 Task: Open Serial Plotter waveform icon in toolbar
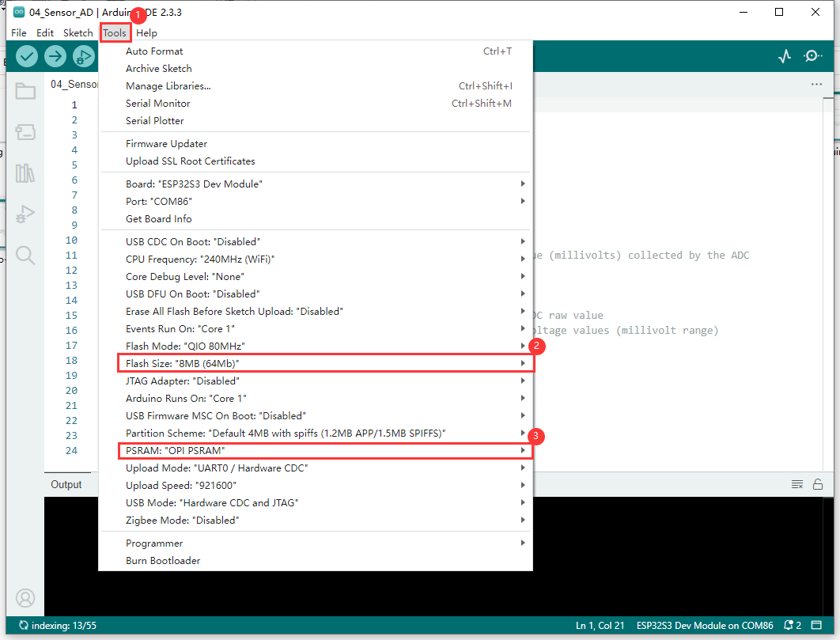point(784,56)
